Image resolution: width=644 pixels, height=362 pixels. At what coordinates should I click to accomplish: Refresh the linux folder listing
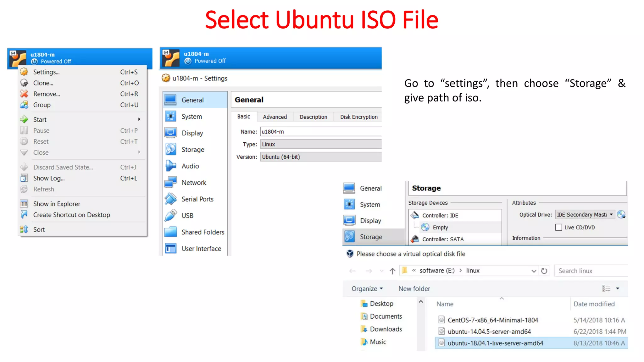click(544, 271)
